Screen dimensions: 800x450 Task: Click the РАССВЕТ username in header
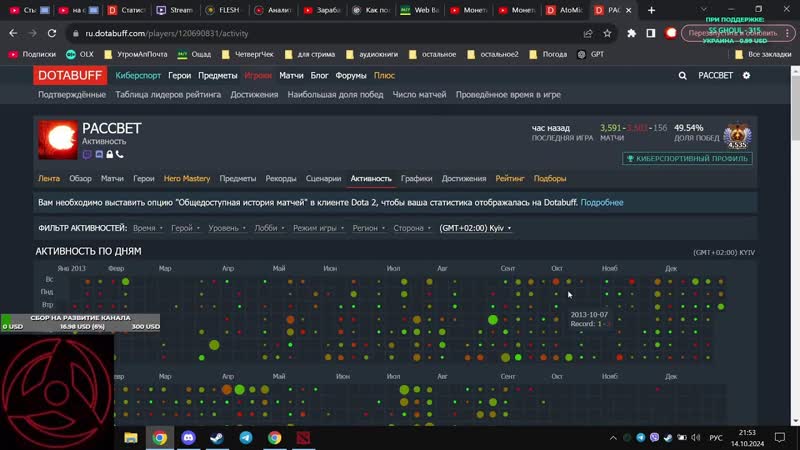pyautogui.click(x=715, y=76)
